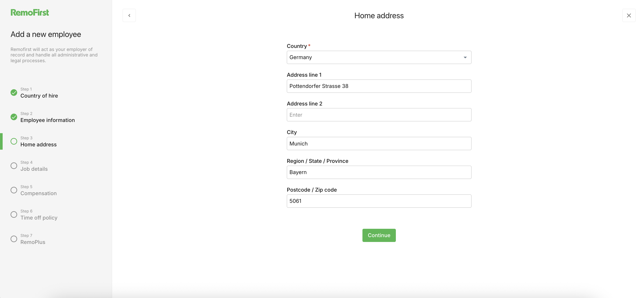Expand the Country dropdown arrow

[x=465, y=58]
